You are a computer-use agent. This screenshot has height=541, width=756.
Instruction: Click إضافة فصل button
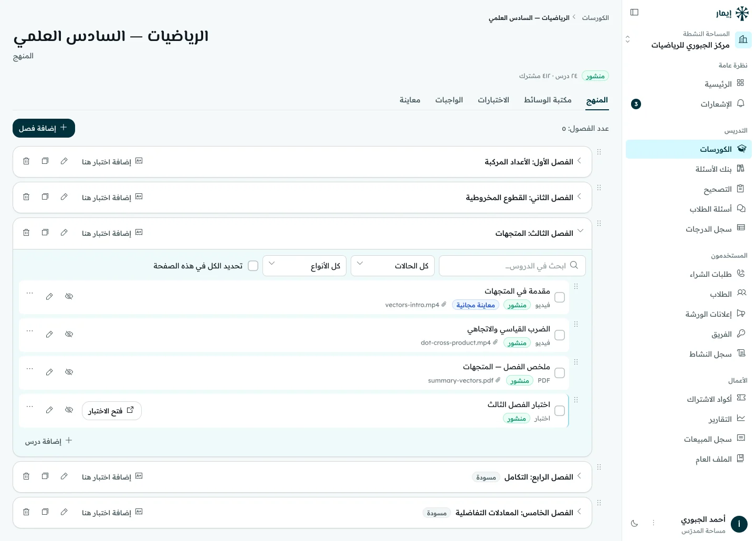coord(44,128)
